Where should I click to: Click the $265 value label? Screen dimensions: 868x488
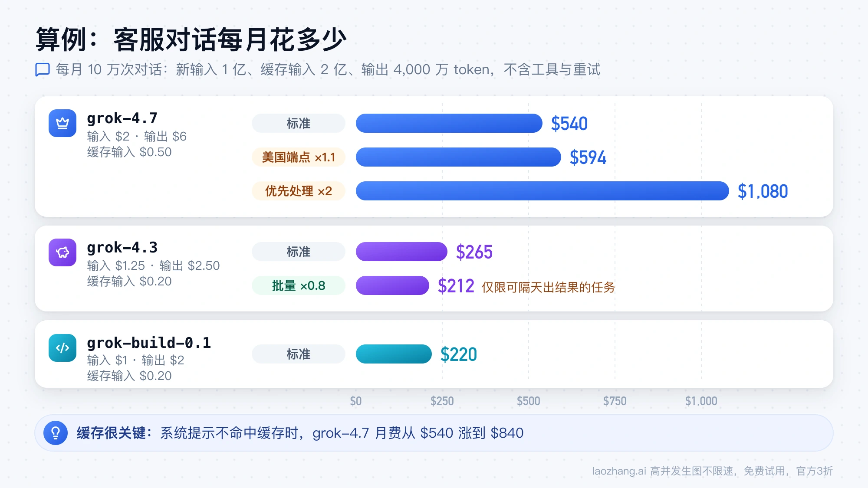click(474, 252)
